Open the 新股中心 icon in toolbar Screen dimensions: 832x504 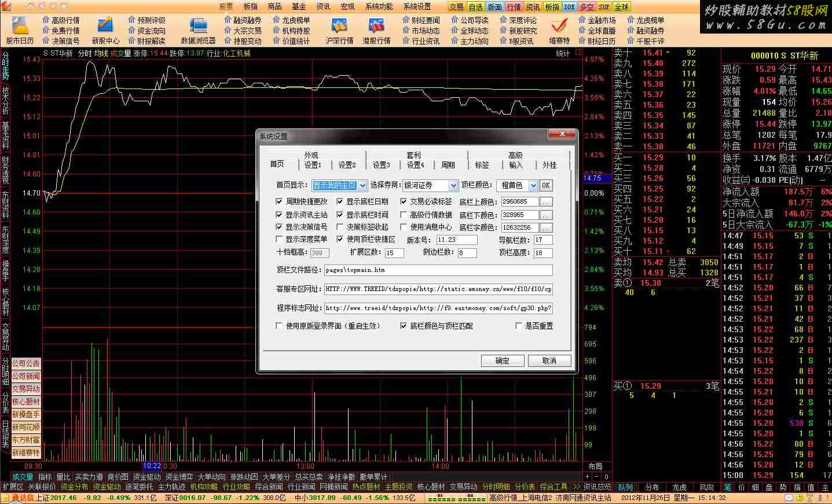click(105, 25)
